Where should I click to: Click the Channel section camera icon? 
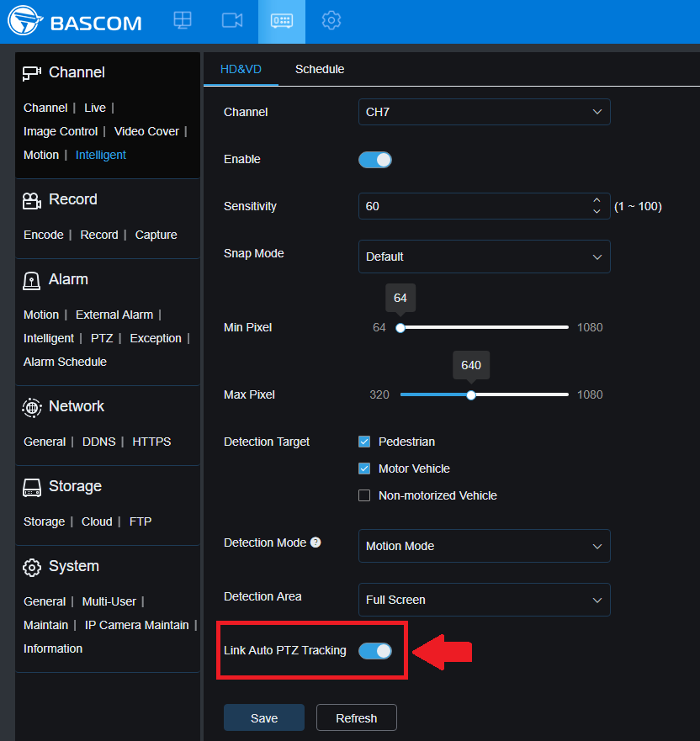(x=32, y=73)
